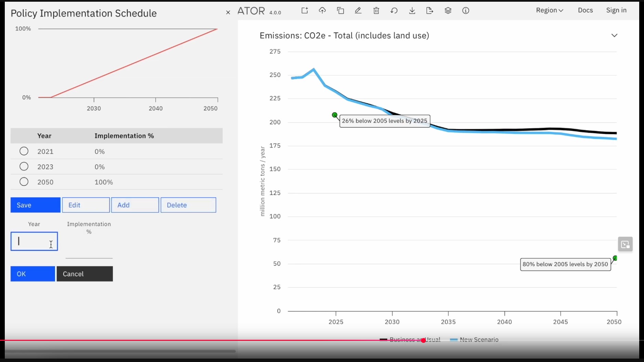644x362 pixels.
Task: Click the undo/reset arrow icon
Action: click(x=394, y=11)
